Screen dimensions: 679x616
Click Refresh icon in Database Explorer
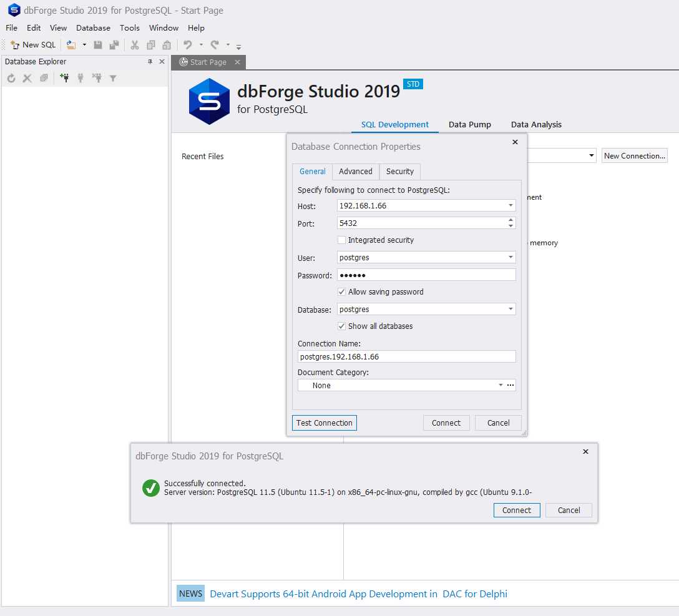11,78
